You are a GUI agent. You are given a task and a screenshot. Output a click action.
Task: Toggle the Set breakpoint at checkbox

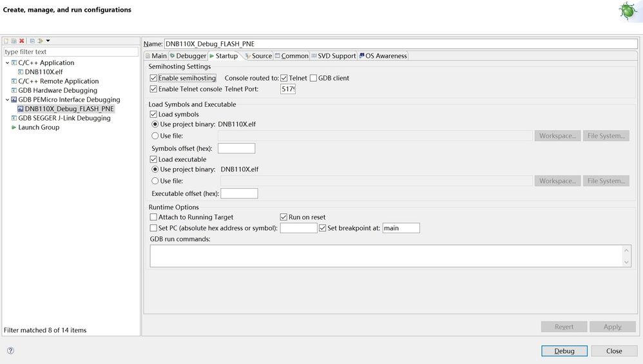pos(322,228)
